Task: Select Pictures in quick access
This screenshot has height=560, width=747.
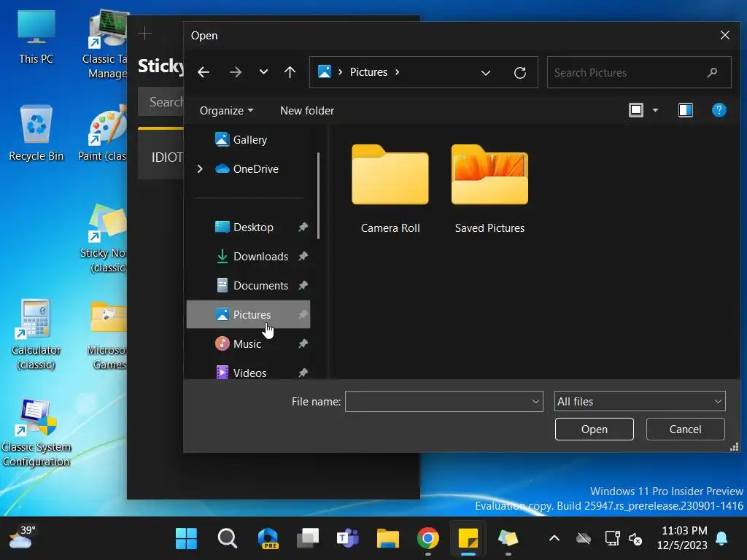Action: (248, 314)
